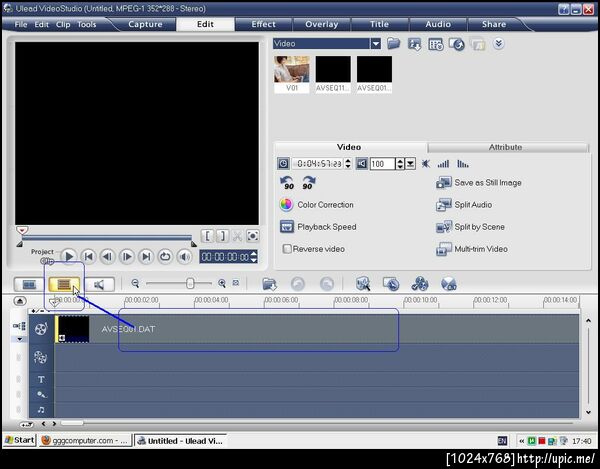Expand the Video library dropdown

pos(376,44)
